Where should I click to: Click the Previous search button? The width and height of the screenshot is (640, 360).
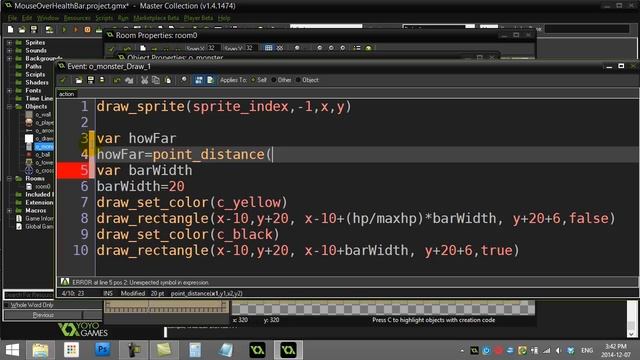tap(43, 315)
